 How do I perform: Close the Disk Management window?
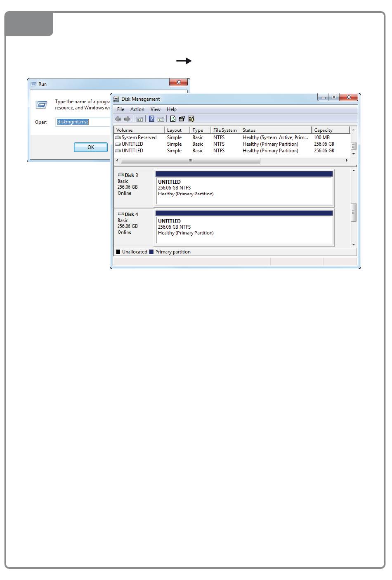click(x=349, y=97)
